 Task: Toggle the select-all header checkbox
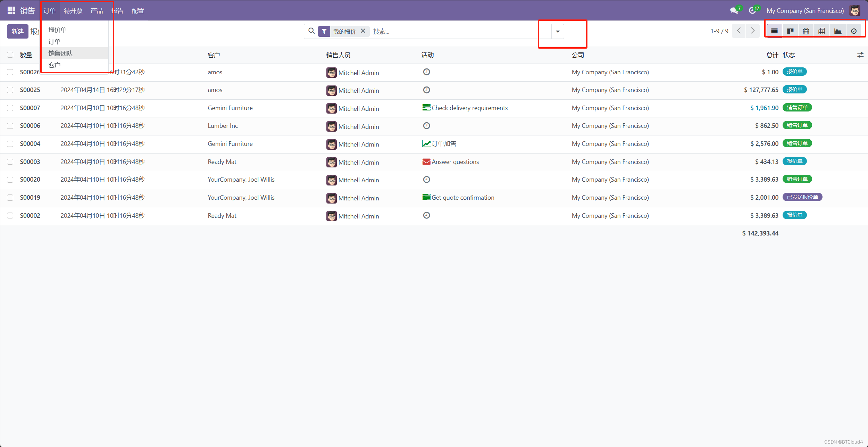pyautogui.click(x=10, y=55)
